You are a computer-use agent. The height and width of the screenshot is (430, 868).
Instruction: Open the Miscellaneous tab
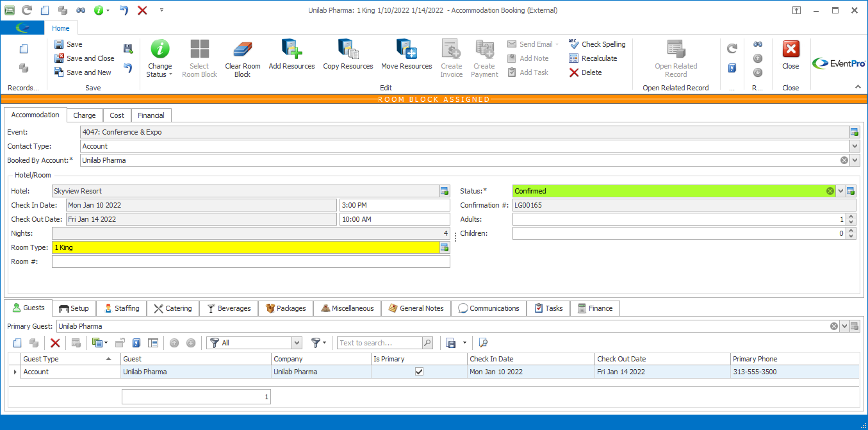point(347,308)
